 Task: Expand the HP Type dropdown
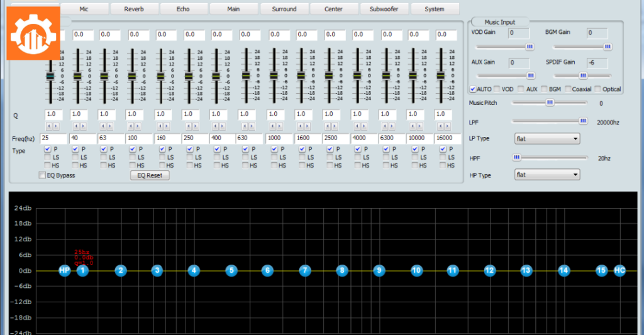coord(547,175)
